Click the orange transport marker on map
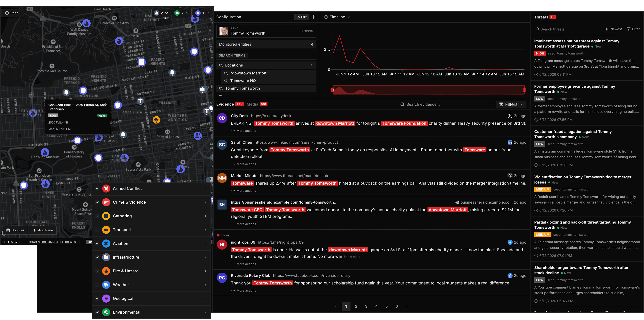 point(156,120)
